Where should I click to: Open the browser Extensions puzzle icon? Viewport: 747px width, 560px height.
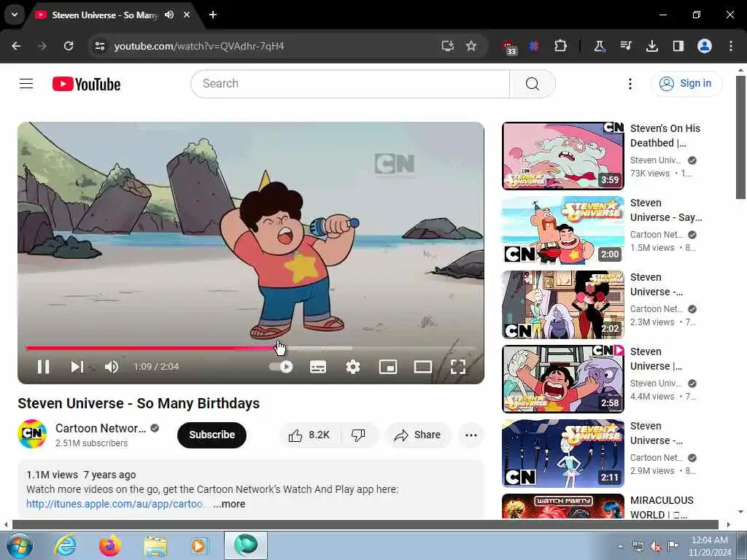tap(560, 46)
